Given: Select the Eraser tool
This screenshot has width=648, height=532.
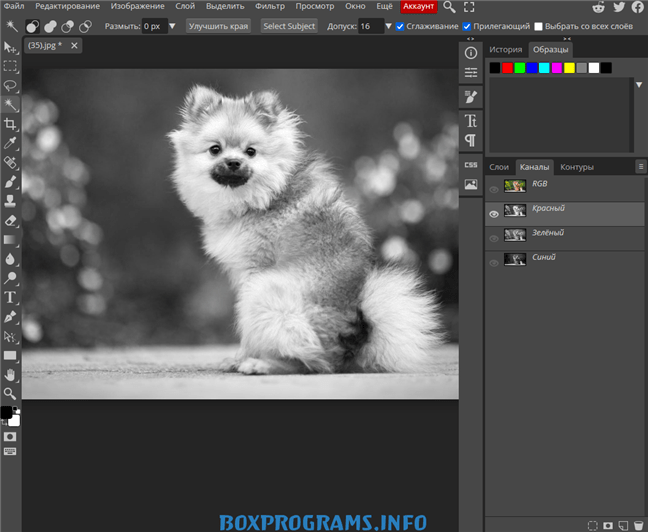Looking at the screenshot, I should [10, 220].
